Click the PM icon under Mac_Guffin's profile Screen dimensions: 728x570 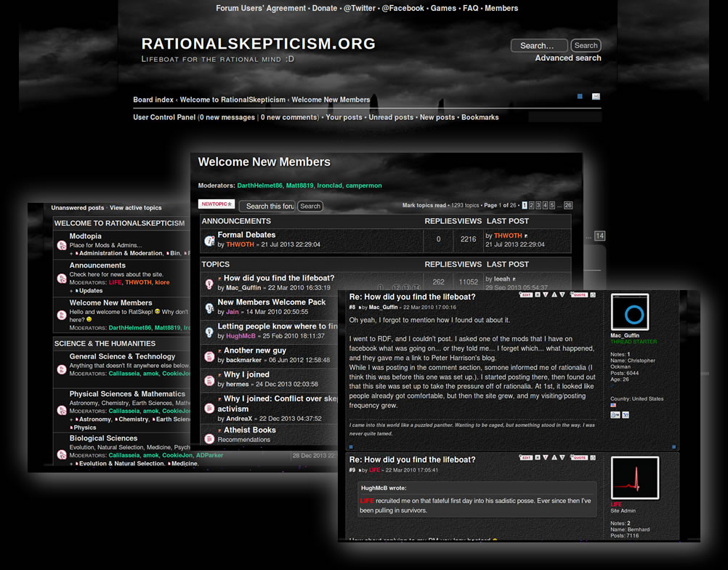(615, 414)
